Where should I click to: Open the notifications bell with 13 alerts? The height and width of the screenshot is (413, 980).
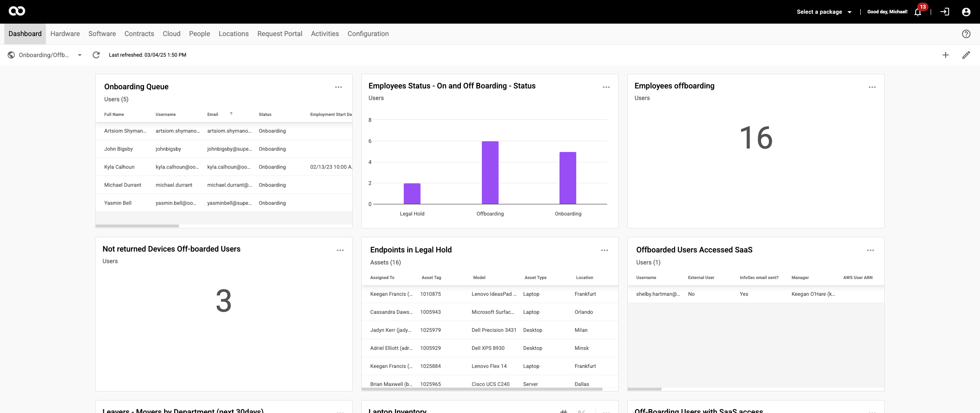click(918, 12)
